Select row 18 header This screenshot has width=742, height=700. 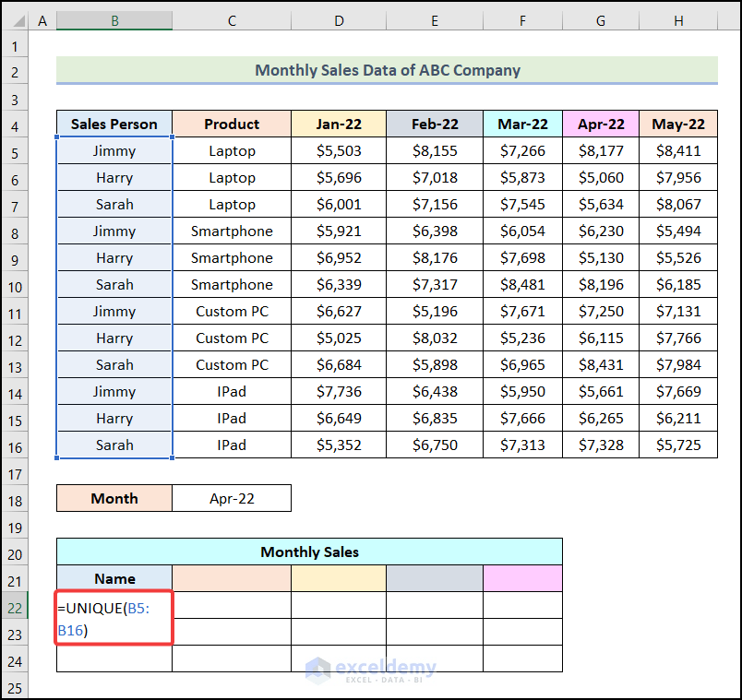click(x=15, y=498)
